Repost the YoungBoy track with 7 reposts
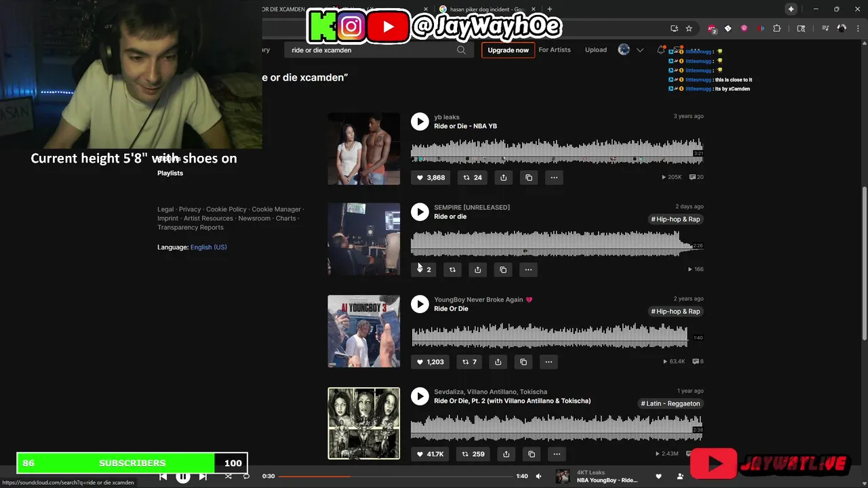 pos(469,362)
